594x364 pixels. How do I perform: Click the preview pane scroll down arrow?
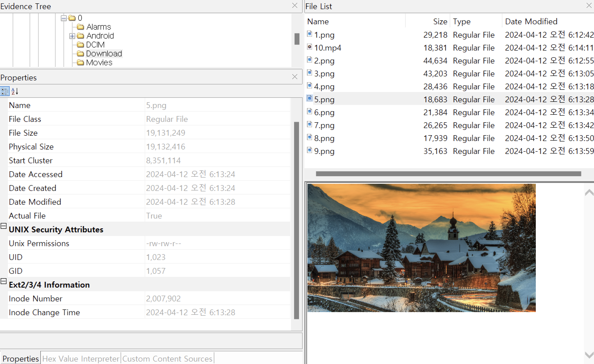[589, 355]
